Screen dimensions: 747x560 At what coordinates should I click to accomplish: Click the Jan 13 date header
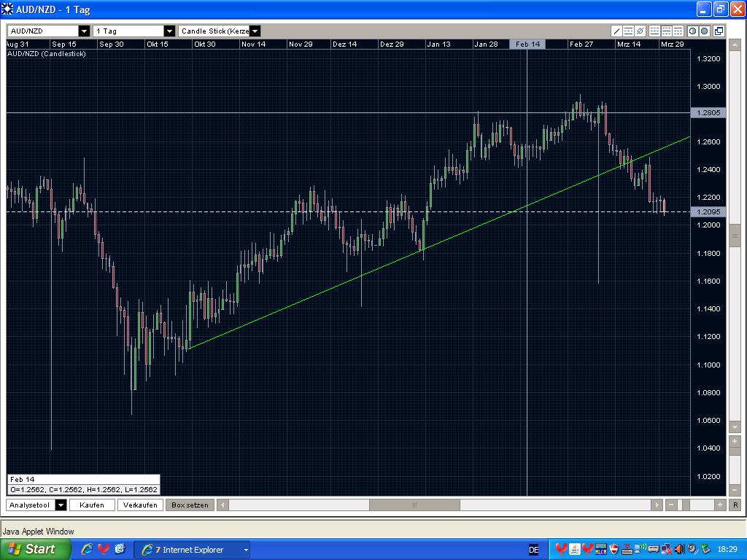point(438,44)
